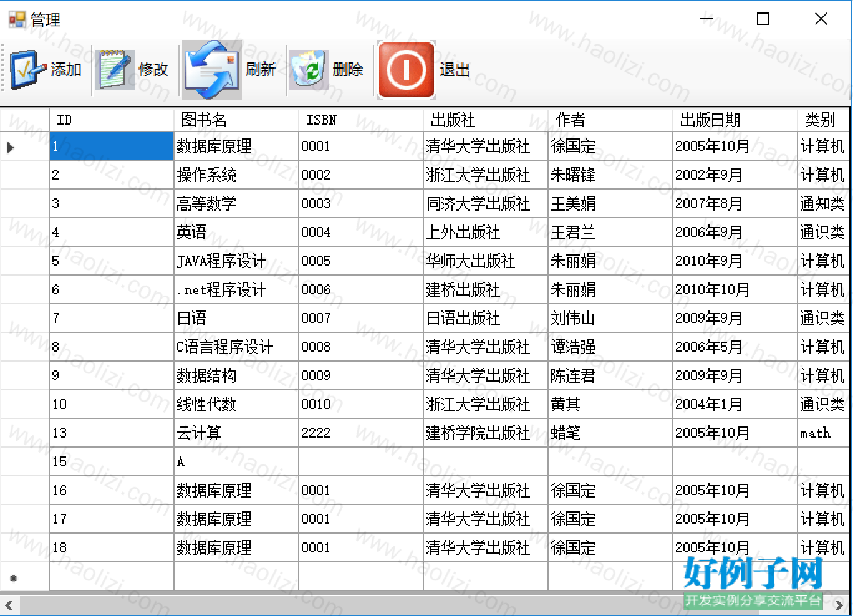Click the app icon in the title bar
Image resolution: width=853 pixels, height=616 pixels.
(17, 19)
